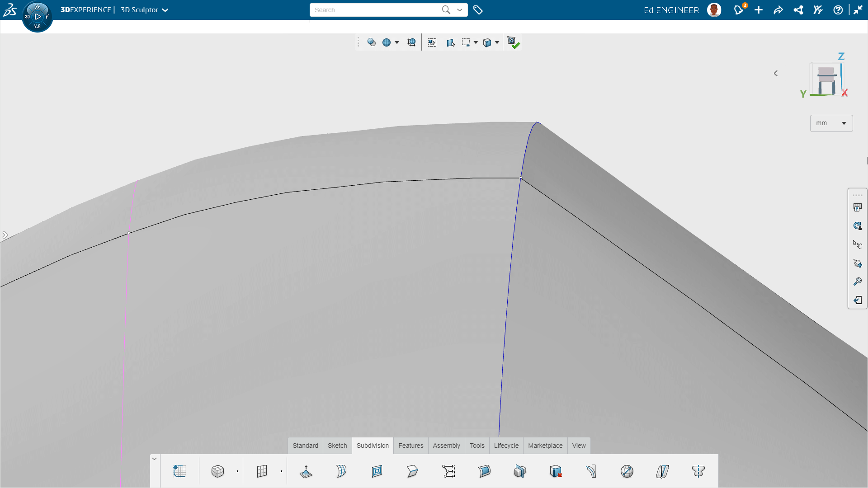
Task: Click the sphere diameter tool icon
Action: point(627,471)
